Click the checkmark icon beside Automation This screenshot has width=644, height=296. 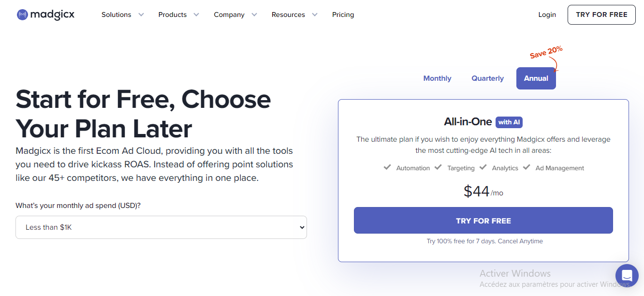pos(387,167)
